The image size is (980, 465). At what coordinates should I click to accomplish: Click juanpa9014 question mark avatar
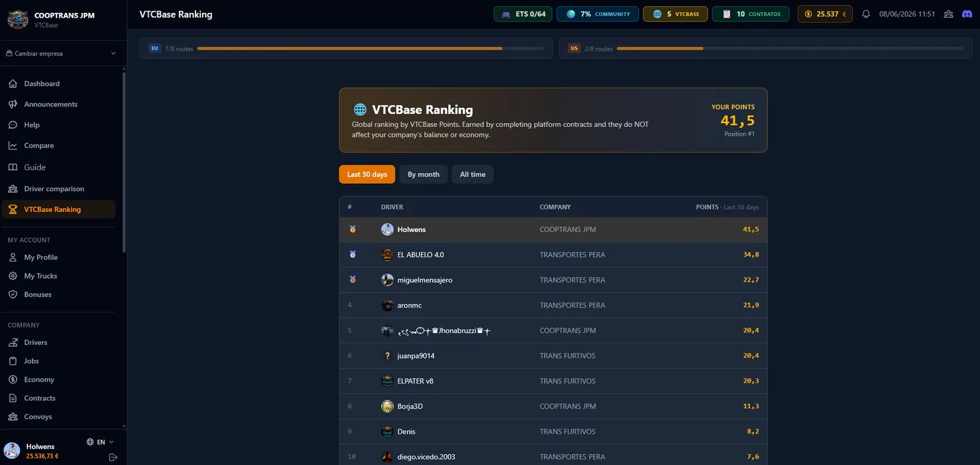tap(387, 356)
